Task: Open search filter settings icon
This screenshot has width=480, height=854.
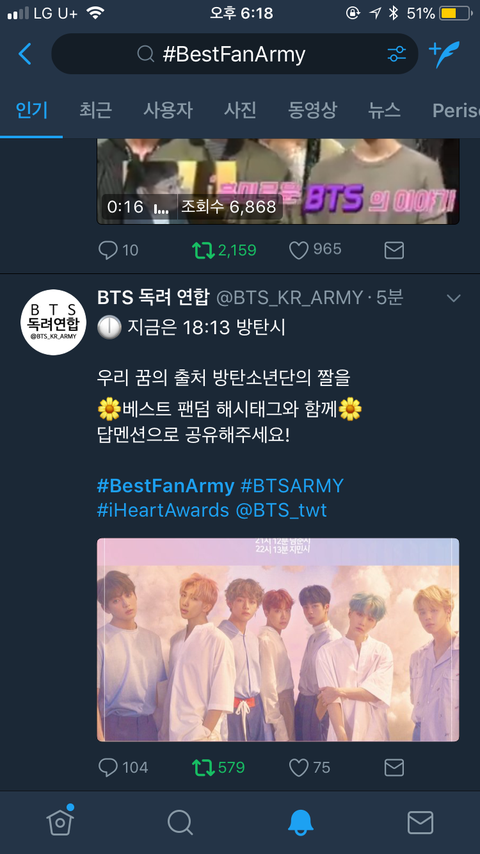Action: [x=396, y=54]
